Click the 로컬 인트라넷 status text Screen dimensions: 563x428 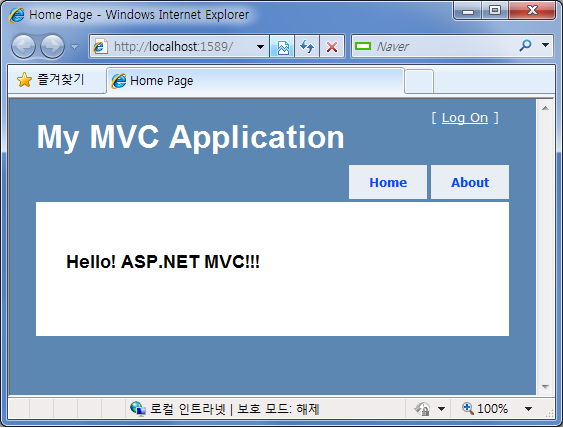[188, 409]
